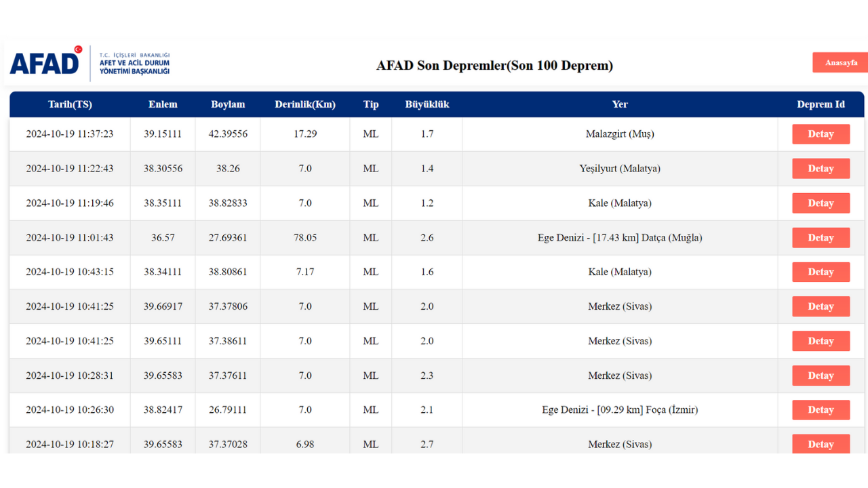Open Detay for Malazgirt (Muş) earthquake
This screenshot has width=868, height=488.
click(821, 134)
